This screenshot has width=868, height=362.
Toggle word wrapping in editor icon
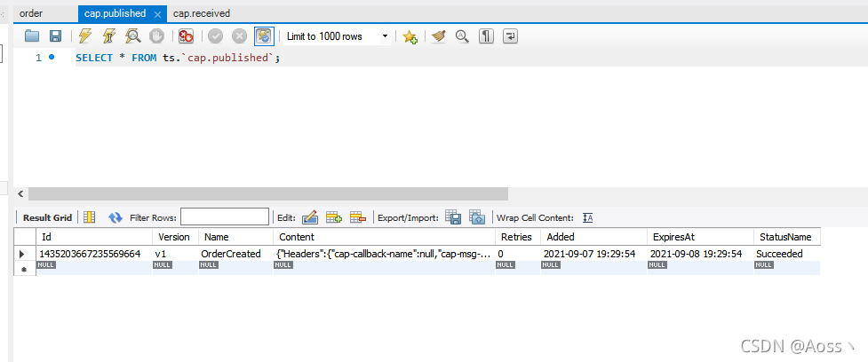pos(510,36)
